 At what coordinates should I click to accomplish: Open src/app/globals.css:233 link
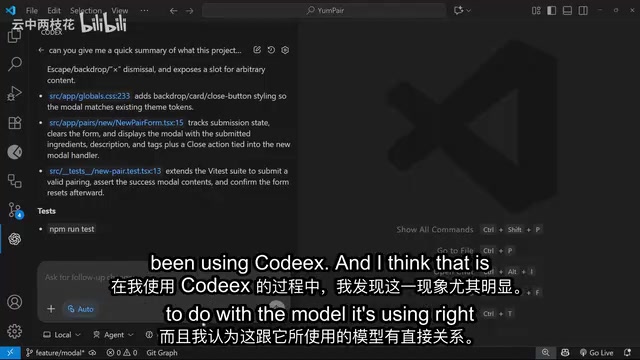[x=89, y=96]
